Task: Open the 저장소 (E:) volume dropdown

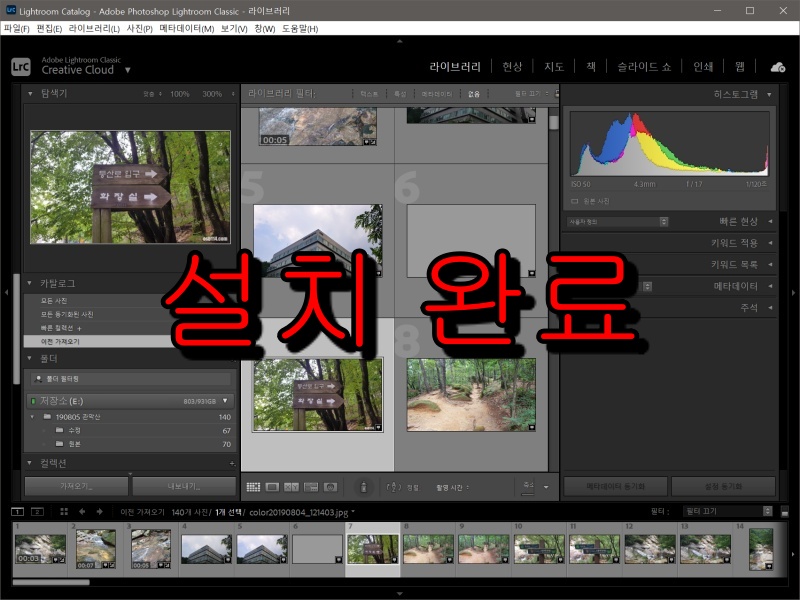Action: (225, 401)
